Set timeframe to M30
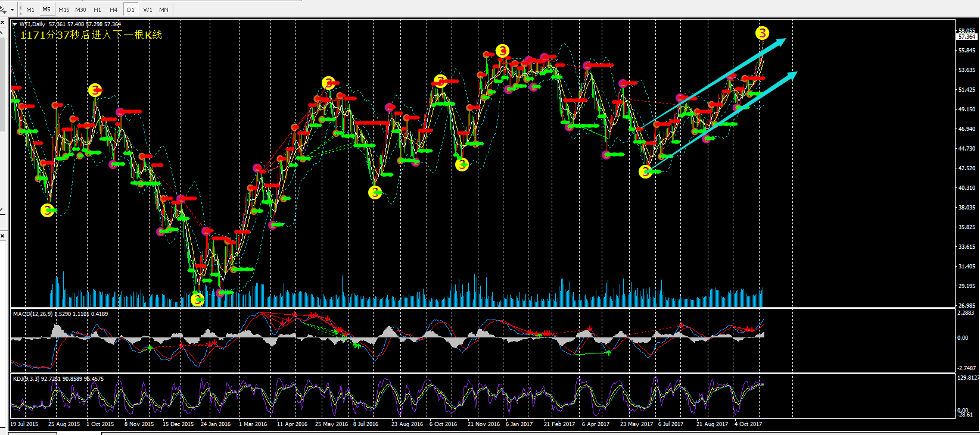Image resolution: width=980 pixels, height=435 pixels. [80, 10]
